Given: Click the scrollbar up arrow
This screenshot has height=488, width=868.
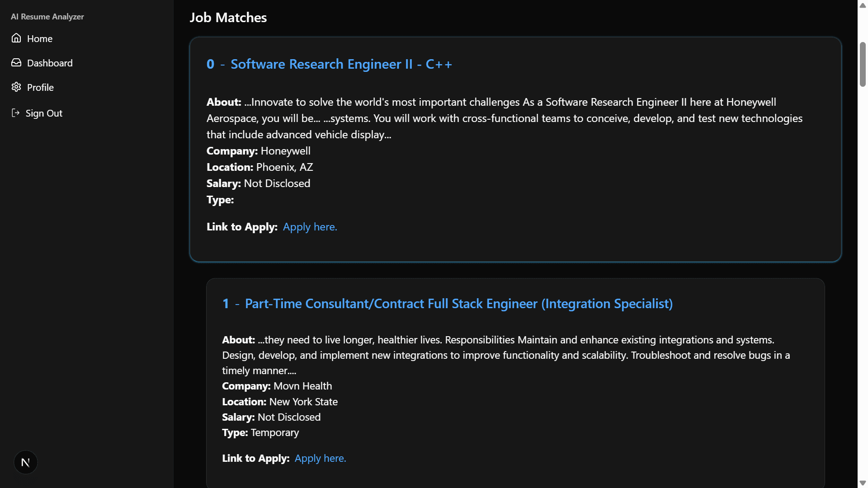Looking at the screenshot, I should pos(863,5).
